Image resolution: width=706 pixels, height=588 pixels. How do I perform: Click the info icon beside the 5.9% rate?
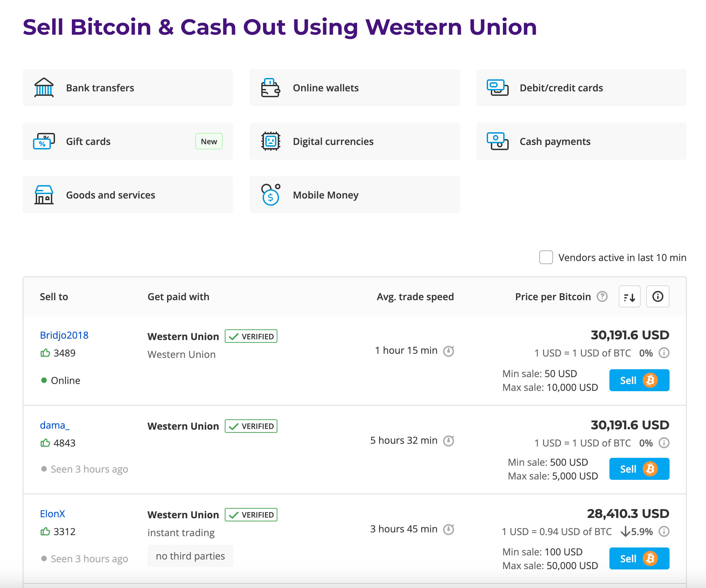click(x=664, y=531)
